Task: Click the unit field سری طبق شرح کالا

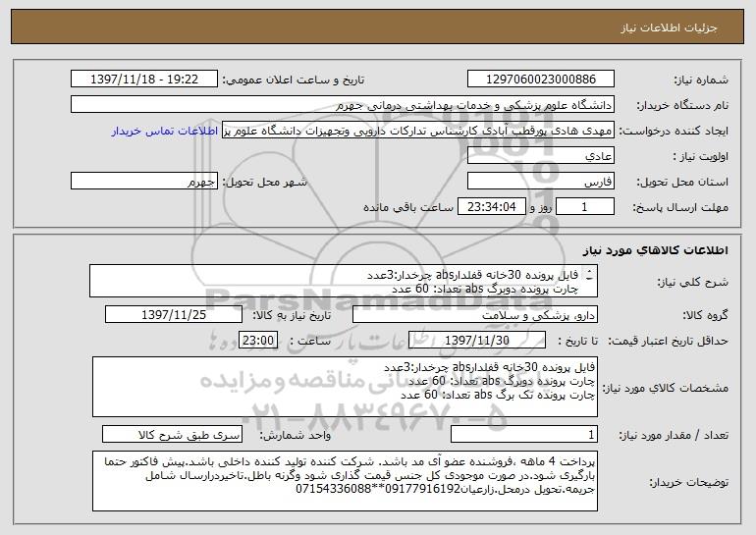Action: pos(172,434)
